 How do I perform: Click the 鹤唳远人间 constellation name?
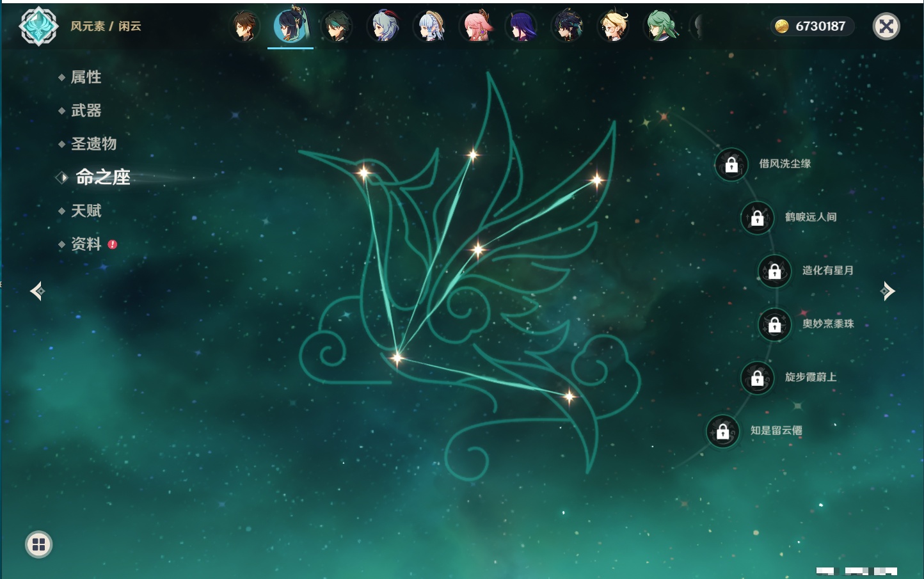(x=811, y=217)
